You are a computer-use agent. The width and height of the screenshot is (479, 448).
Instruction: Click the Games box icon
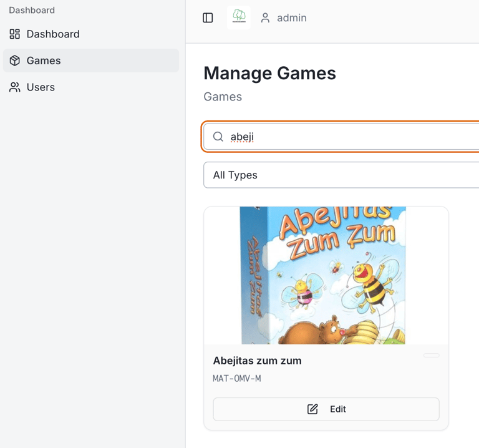[x=15, y=61]
